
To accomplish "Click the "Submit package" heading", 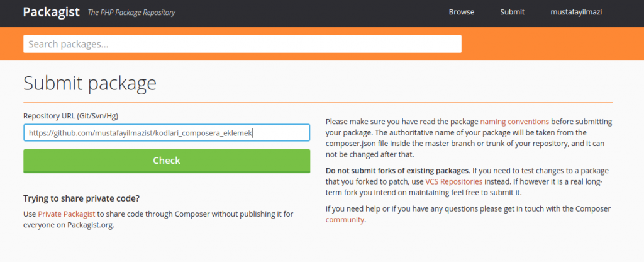I will click(90, 83).
